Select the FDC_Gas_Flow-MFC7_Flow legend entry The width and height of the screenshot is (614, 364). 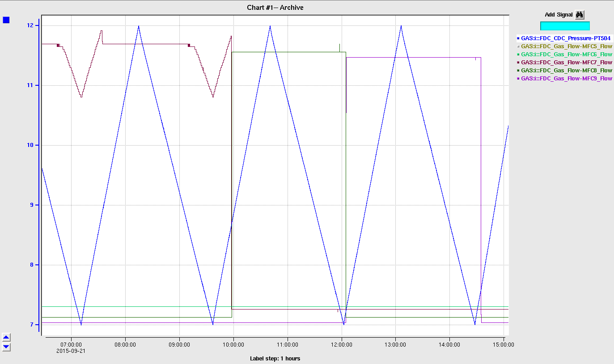tap(564, 63)
